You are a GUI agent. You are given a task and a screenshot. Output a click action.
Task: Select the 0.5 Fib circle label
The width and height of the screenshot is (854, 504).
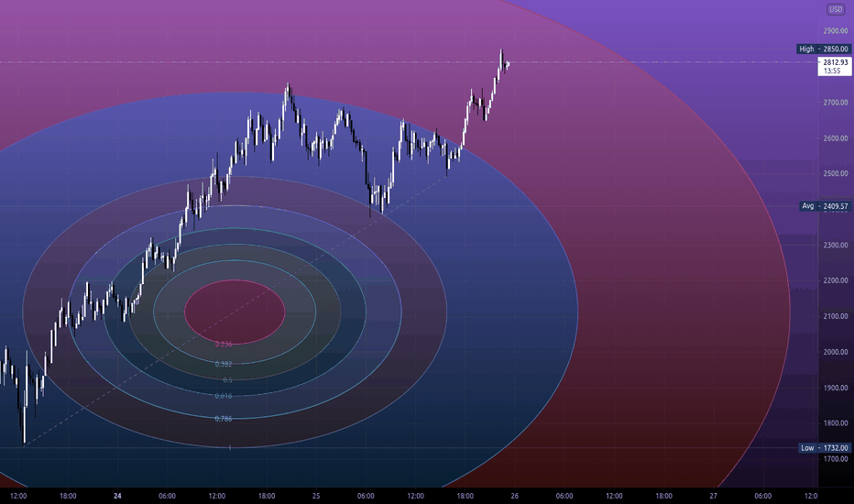click(x=227, y=380)
